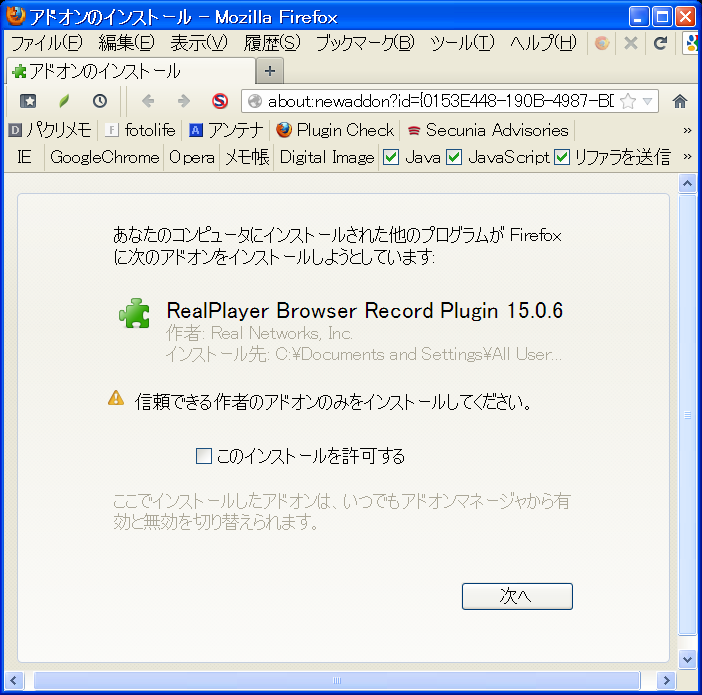
Task: Open the パクリメモ bookmark
Action: point(50,130)
